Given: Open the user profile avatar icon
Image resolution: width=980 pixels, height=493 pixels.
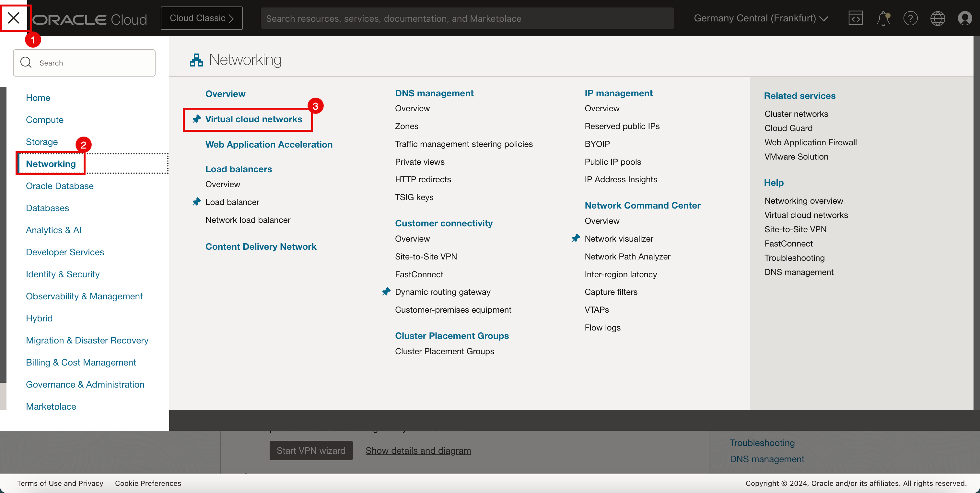Looking at the screenshot, I should [x=964, y=18].
